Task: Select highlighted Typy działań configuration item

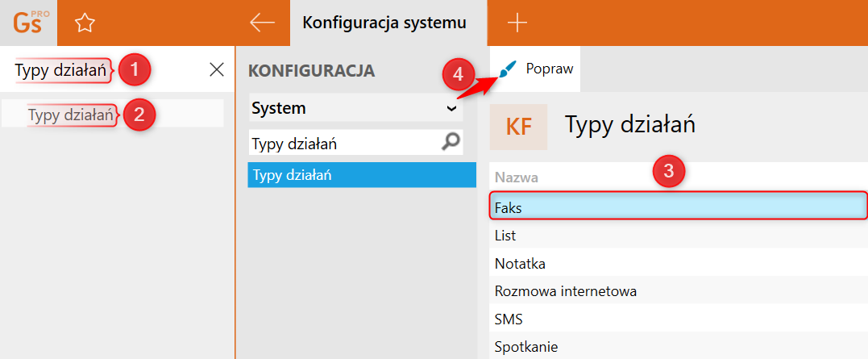Action: click(x=362, y=175)
